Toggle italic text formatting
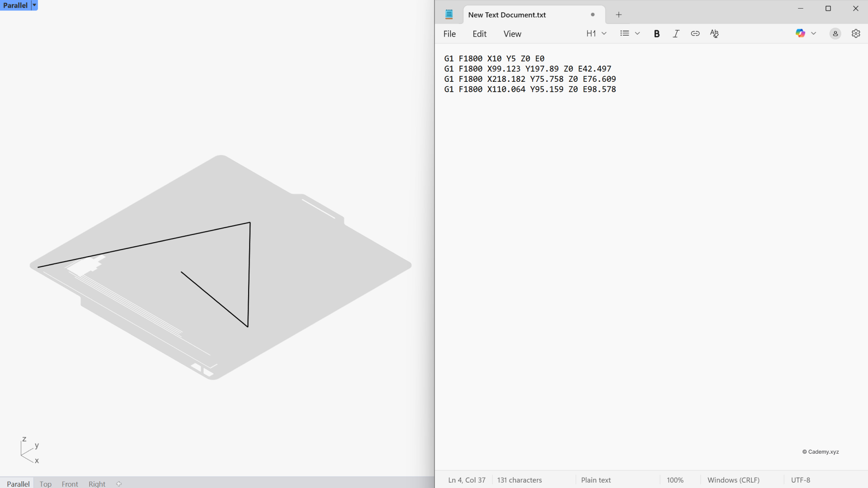The width and height of the screenshot is (868, 488). pyautogui.click(x=676, y=33)
